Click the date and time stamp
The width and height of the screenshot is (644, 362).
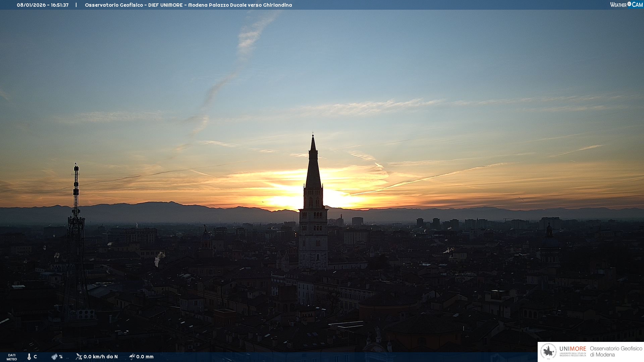43,5
